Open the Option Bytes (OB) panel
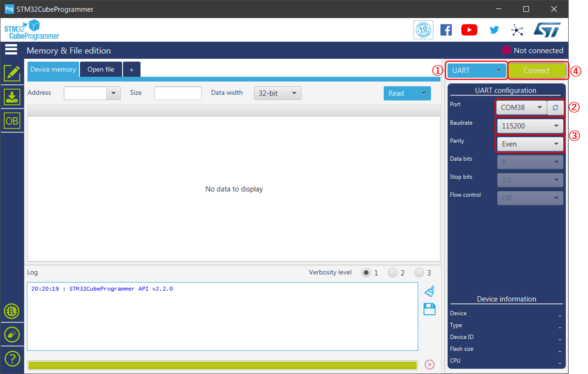Screen dimensions: 588x374 [12, 121]
